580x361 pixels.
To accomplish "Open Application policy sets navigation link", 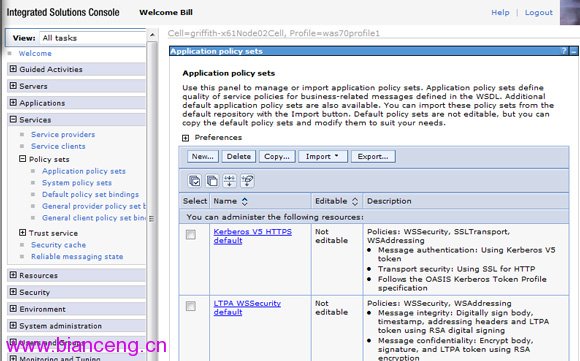I will [x=84, y=171].
